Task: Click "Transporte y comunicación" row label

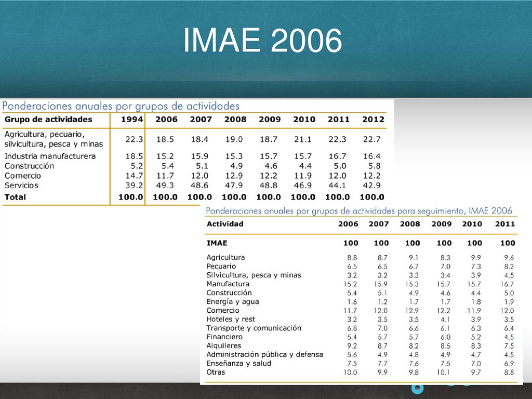Action: click(254, 328)
